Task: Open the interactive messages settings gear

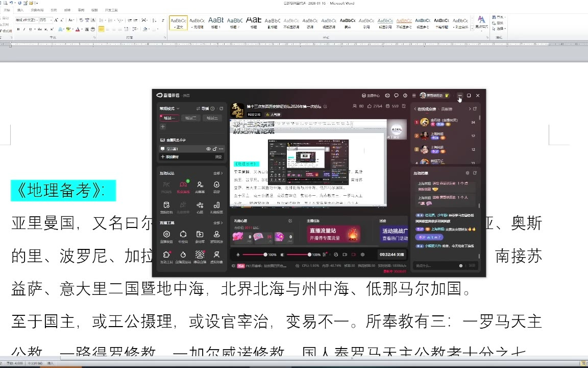Action: coord(467,173)
